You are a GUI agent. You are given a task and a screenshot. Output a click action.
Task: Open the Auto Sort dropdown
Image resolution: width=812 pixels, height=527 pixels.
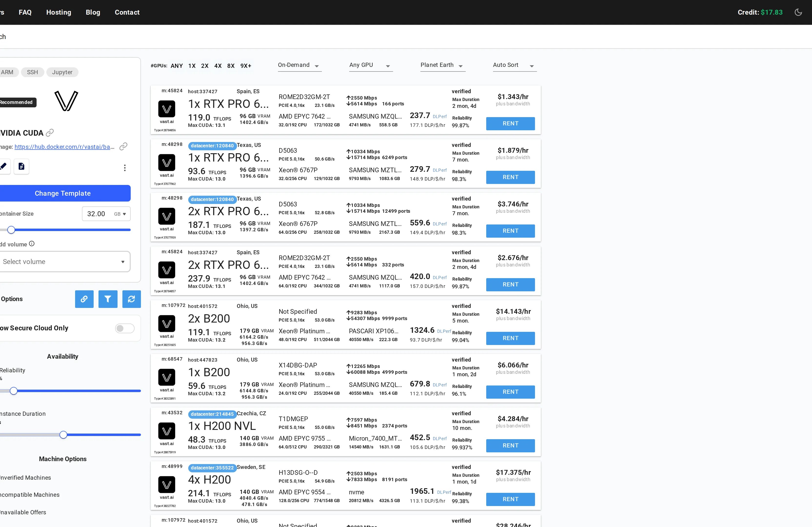pos(515,65)
